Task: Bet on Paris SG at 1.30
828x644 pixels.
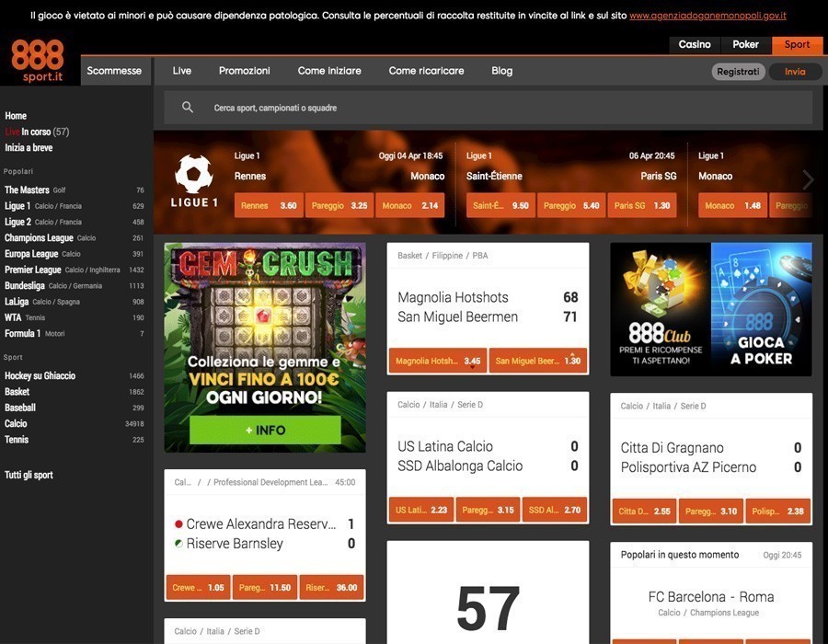Action: click(x=642, y=205)
